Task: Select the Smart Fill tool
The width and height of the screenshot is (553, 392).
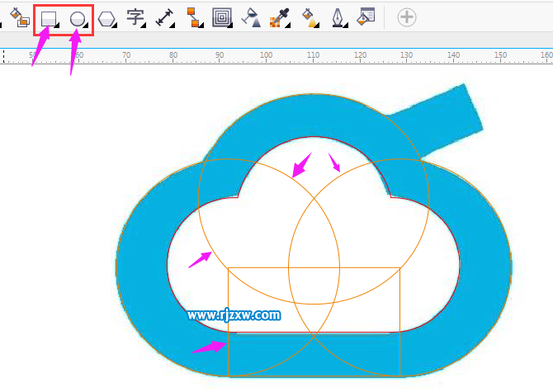Action: [20, 17]
